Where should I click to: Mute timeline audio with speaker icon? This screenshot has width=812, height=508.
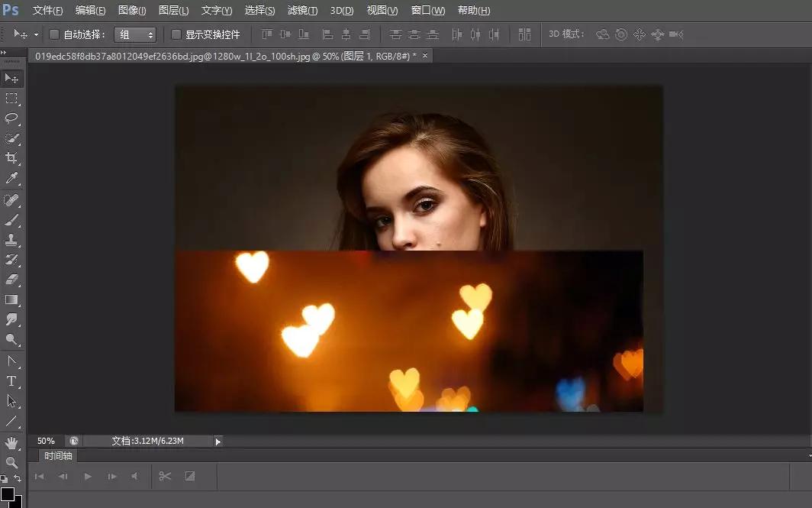click(134, 476)
